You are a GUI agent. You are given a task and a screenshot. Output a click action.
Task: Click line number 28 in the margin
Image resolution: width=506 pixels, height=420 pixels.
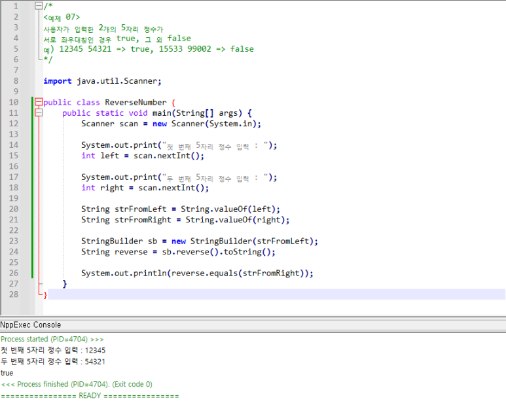14,294
